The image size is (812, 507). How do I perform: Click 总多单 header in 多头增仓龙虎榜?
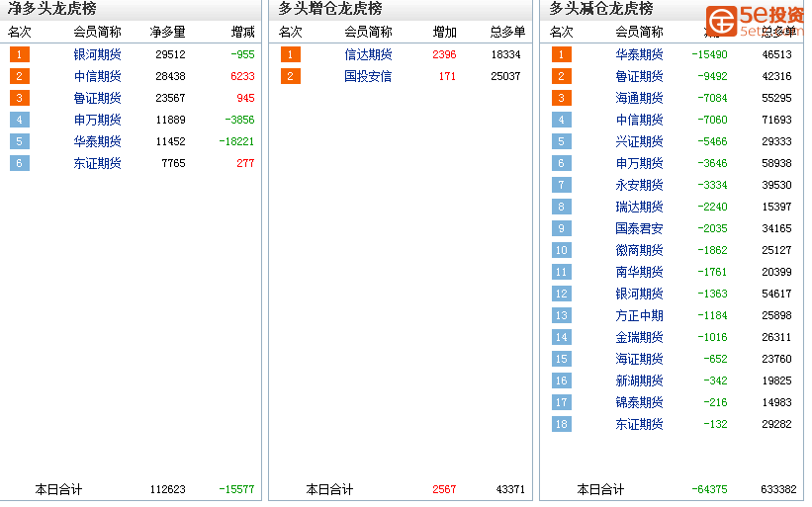tap(507, 32)
